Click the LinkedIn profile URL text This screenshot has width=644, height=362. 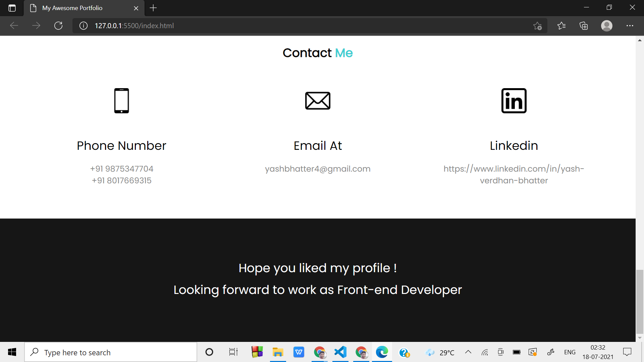tap(514, 175)
